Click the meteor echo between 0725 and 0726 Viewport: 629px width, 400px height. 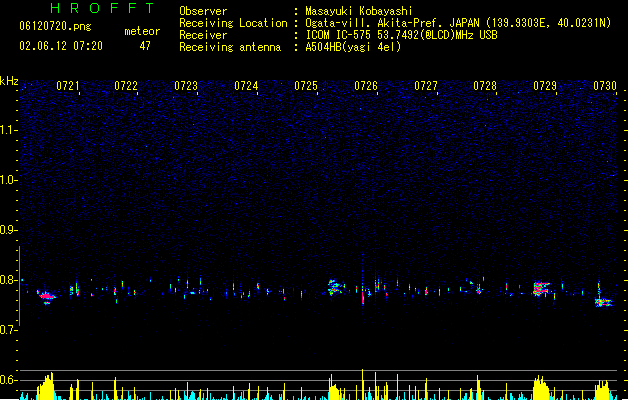[x=335, y=287]
